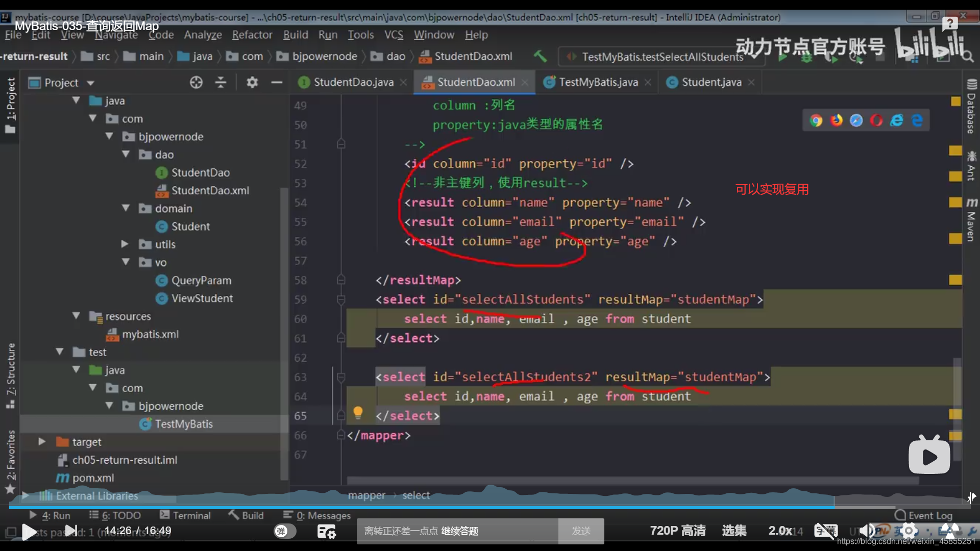Open Edge browser preview icon in editor
This screenshot has width=980, height=551.
pyautogui.click(x=917, y=120)
